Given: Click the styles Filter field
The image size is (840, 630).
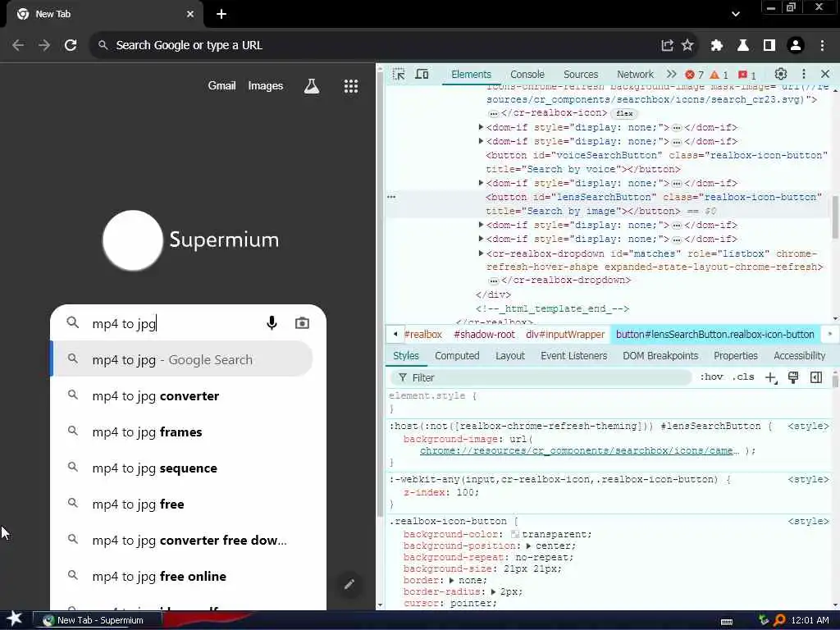Looking at the screenshot, I should click(x=541, y=377).
